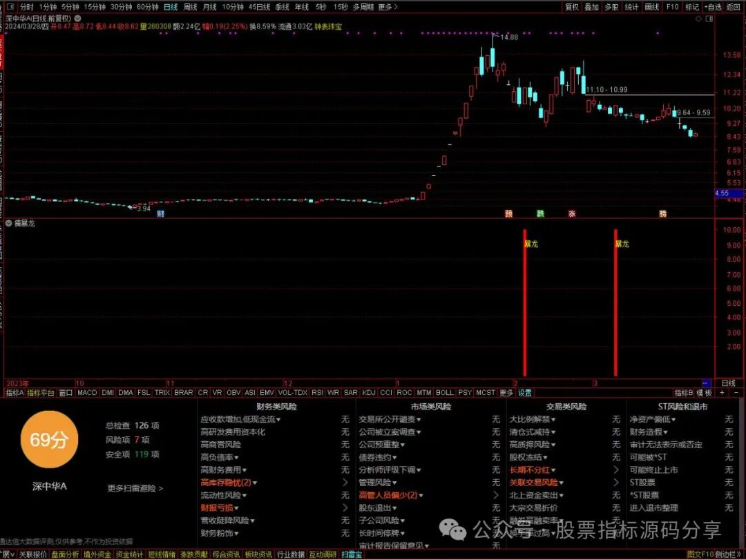Click the 统计 statistics button
This screenshot has height=560, width=746.
pos(632,7)
